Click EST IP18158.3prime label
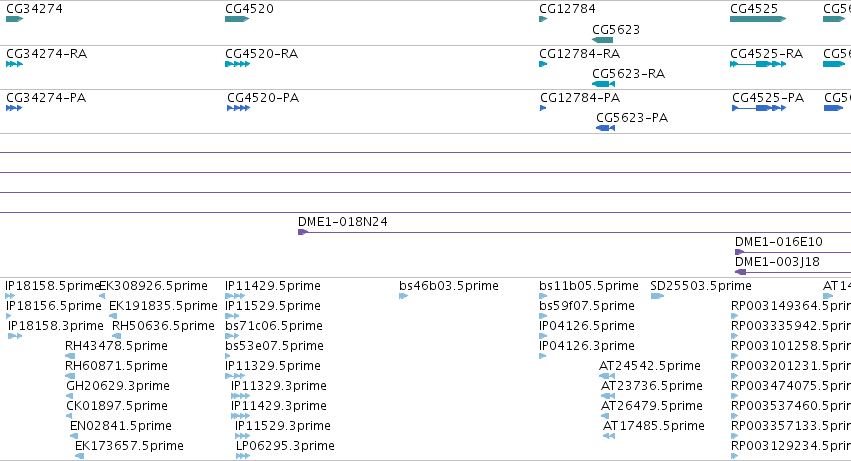 click(x=56, y=326)
